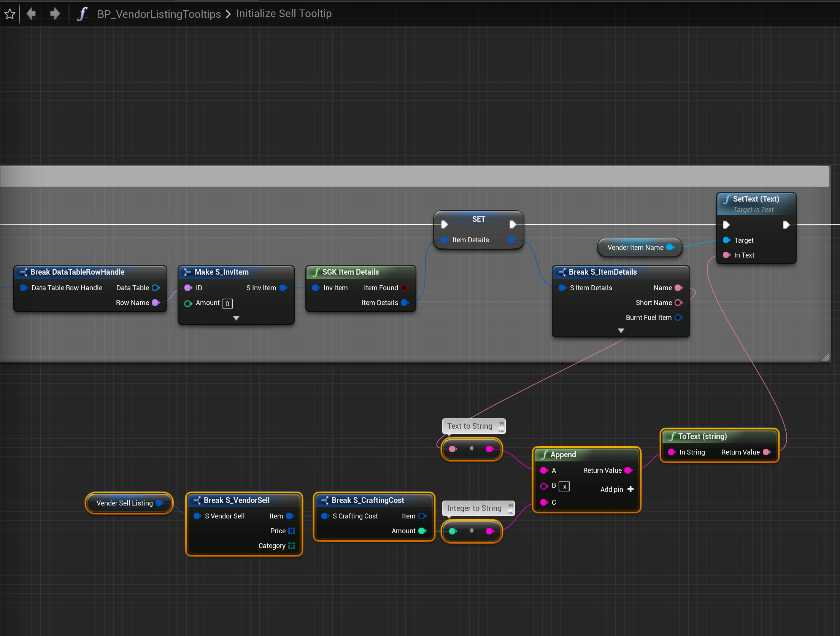Click the SET node execution input pin

(444, 224)
